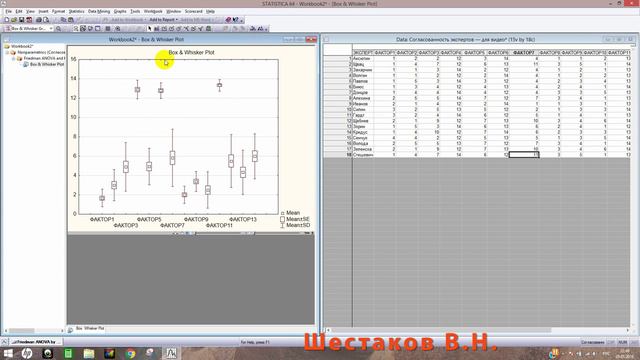Click the ЭКСПЕРТ column header in data window
The height and width of the screenshot is (360, 640).
tap(363, 53)
